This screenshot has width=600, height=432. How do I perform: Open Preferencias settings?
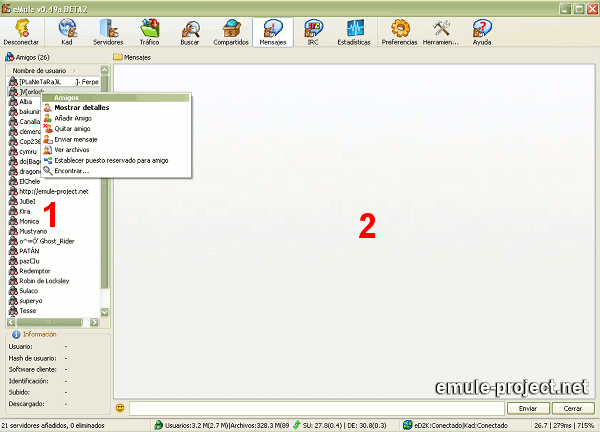(x=400, y=32)
